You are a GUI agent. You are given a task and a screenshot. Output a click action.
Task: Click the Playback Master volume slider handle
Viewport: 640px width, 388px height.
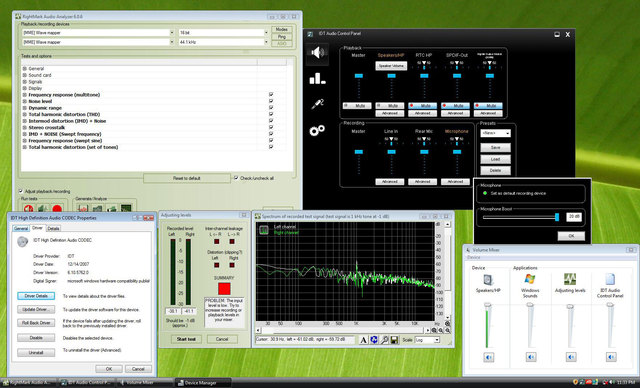[358, 76]
